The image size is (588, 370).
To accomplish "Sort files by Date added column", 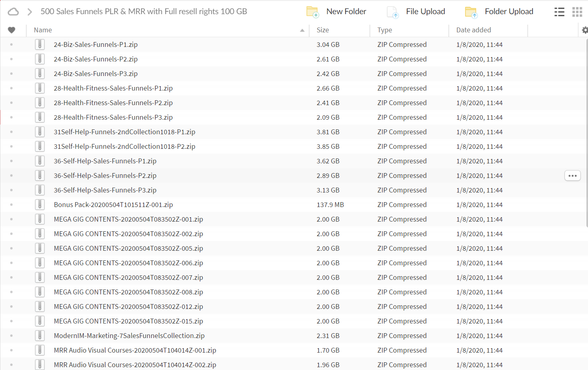I will coord(473,30).
